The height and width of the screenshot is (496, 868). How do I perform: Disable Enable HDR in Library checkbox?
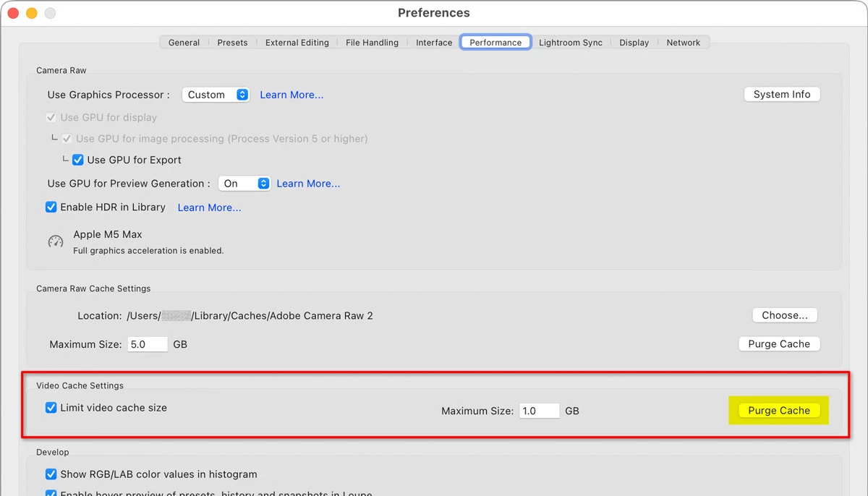click(x=51, y=207)
